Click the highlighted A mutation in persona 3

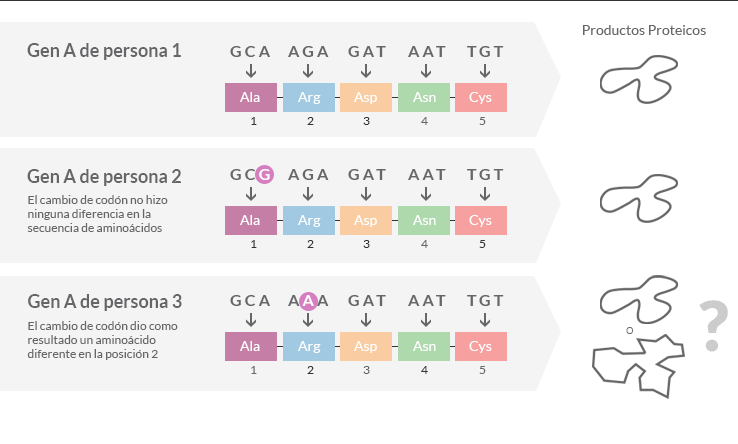click(308, 301)
